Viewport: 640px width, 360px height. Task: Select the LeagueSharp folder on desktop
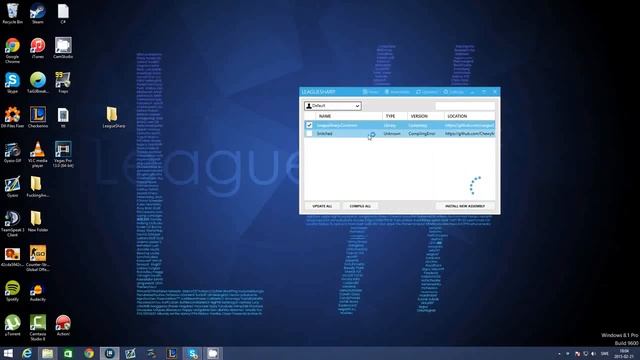pyautogui.click(x=113, y=118)
